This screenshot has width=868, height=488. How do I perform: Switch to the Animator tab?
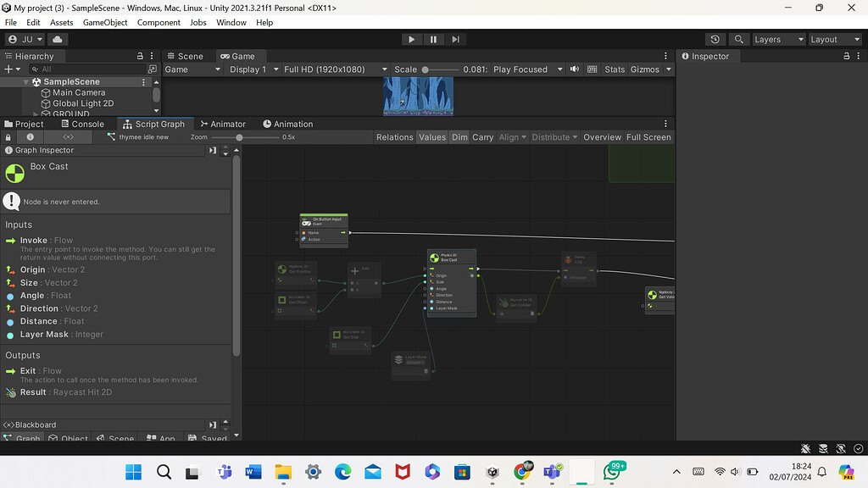point(222,124)
